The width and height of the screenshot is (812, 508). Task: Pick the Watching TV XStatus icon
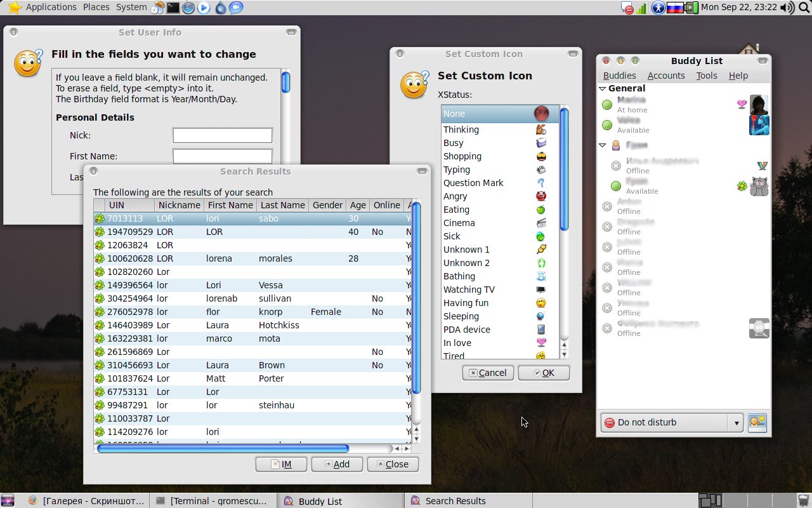[540, 290]
